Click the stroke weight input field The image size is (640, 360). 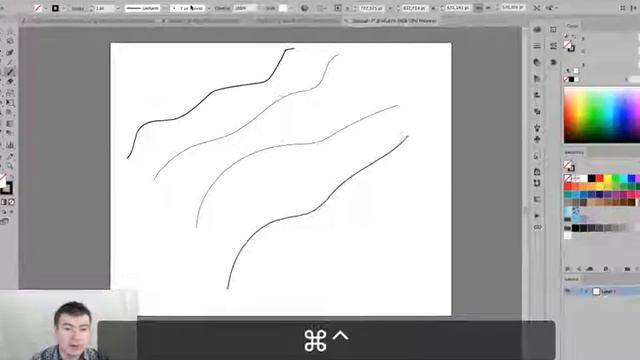click(x=104, y=8)
